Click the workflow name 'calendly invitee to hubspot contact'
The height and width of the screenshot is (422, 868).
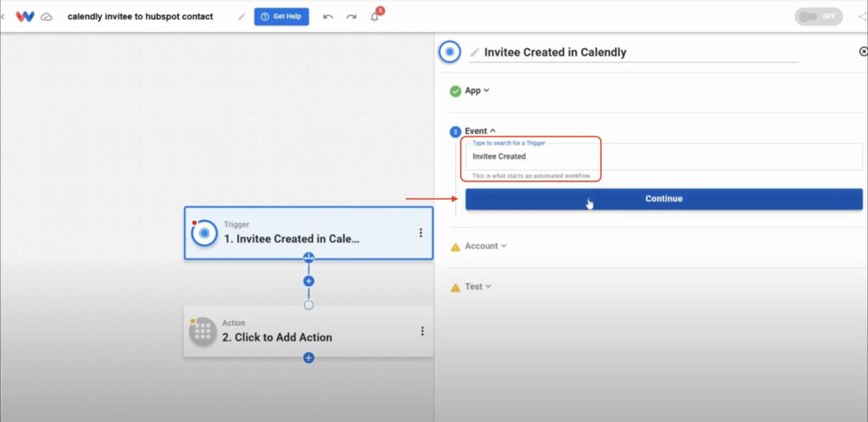click(x=140, y=17)
